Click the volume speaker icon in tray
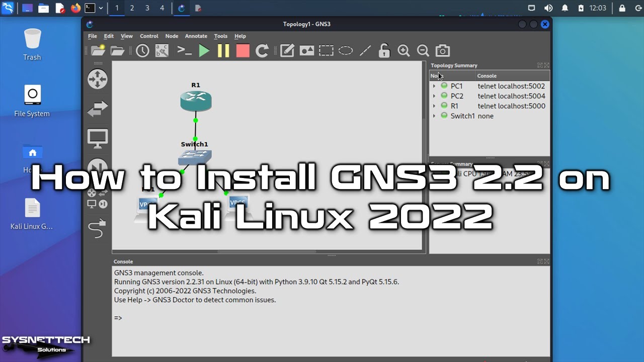 (548, 8)
